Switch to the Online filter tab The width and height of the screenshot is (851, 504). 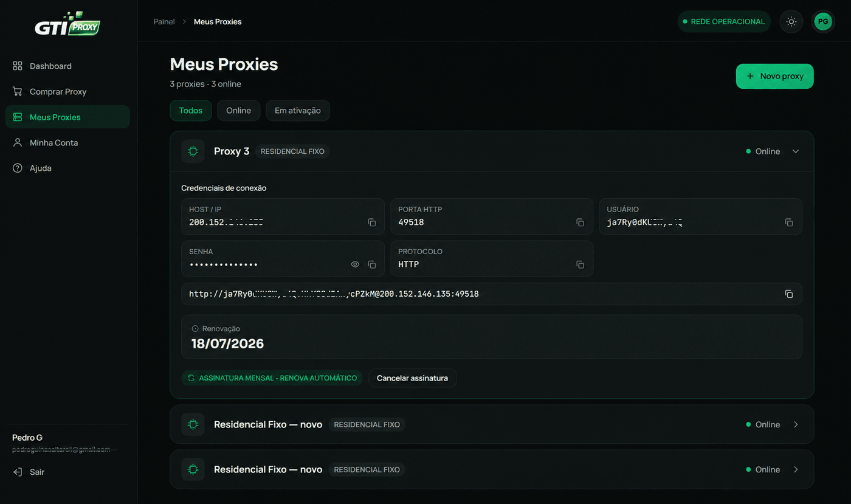click(x=239, y=111)
